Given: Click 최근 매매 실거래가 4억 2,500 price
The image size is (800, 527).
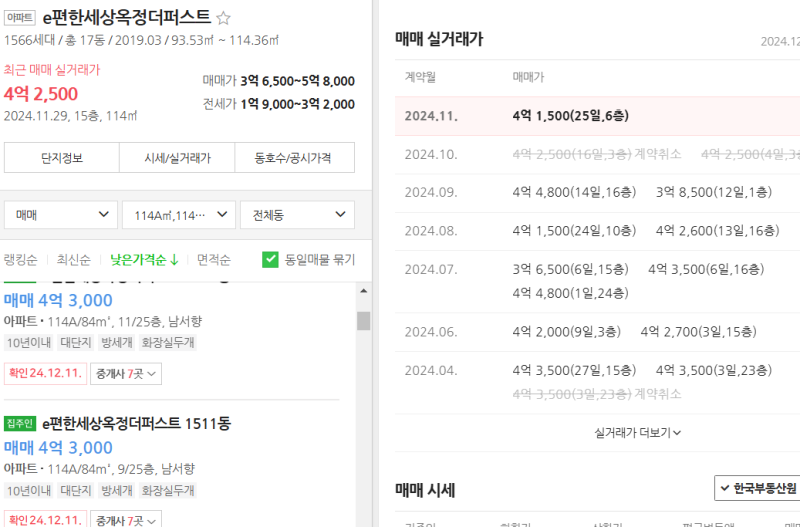Looking at the screenshot, I should pos(41,94).
